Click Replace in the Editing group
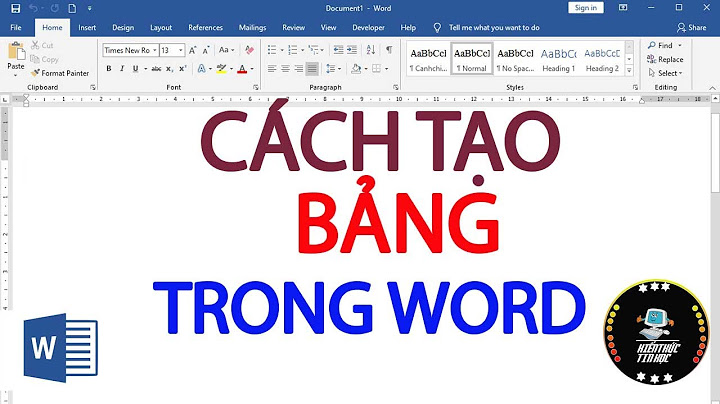 tap(665, 59)
